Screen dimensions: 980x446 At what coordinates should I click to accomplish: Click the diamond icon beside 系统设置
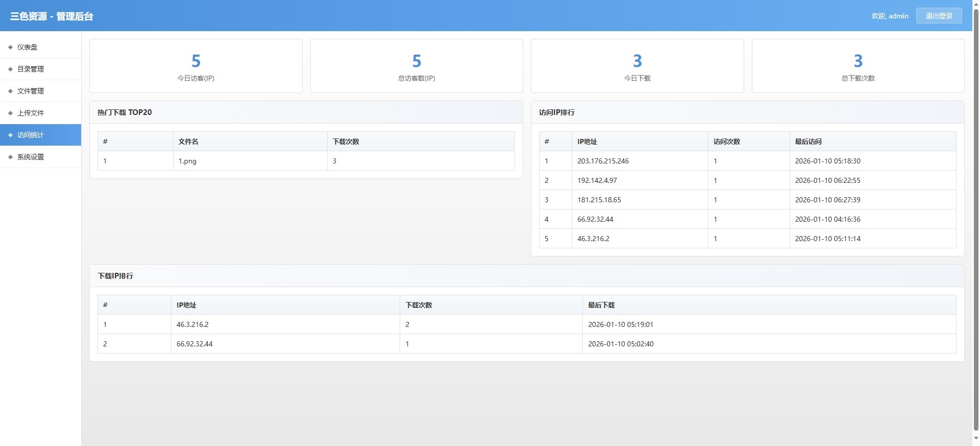pos(10,157)
